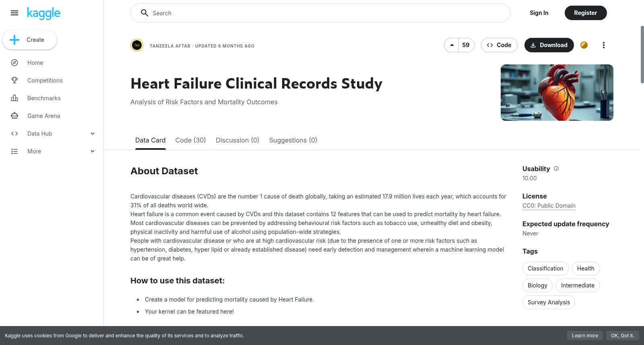Viewport: 644px width, 345px height.
Task: Click the gold medal badge icon
Action: (584, 45)
